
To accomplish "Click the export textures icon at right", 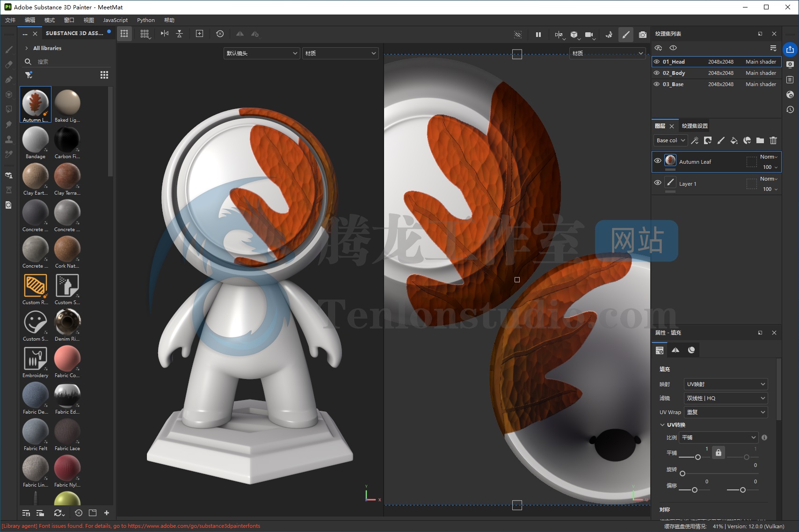I will tap(790, 50).
